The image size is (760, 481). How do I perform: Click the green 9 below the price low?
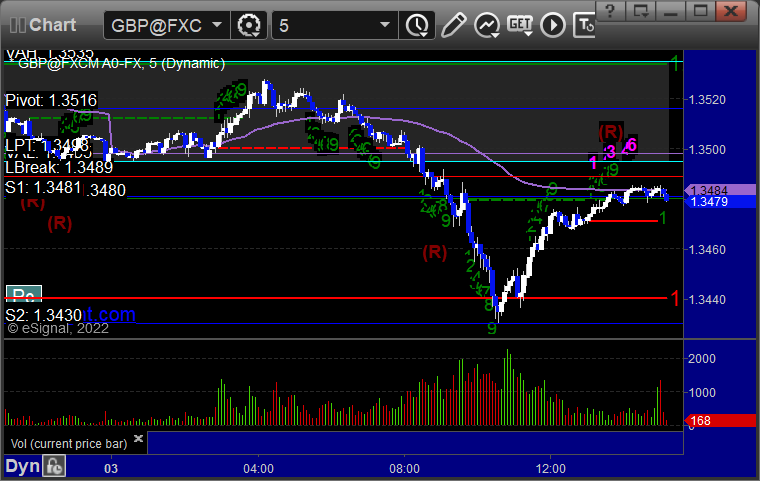coord(492,329)
